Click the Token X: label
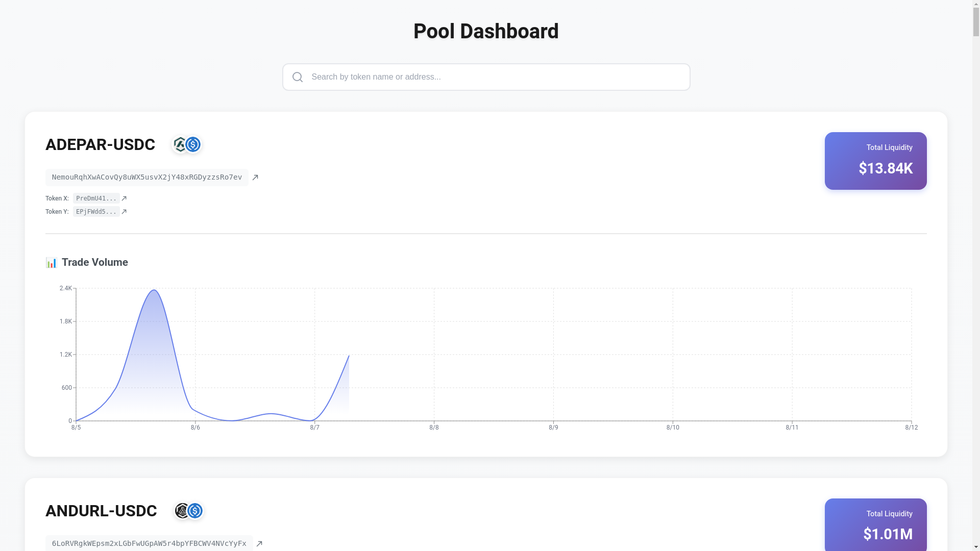Viewport: 980px width, 551px height. click(57, 198)
